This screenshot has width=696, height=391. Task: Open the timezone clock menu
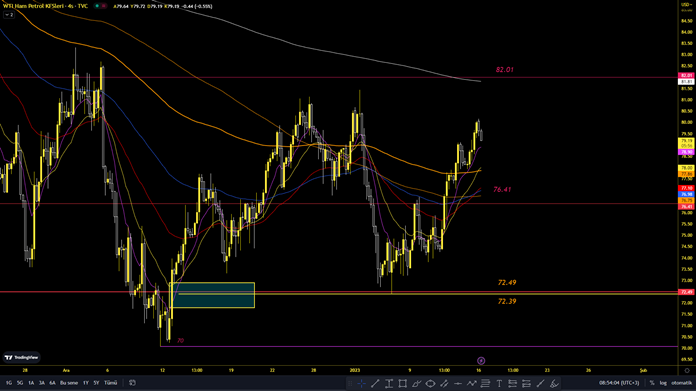619,383
